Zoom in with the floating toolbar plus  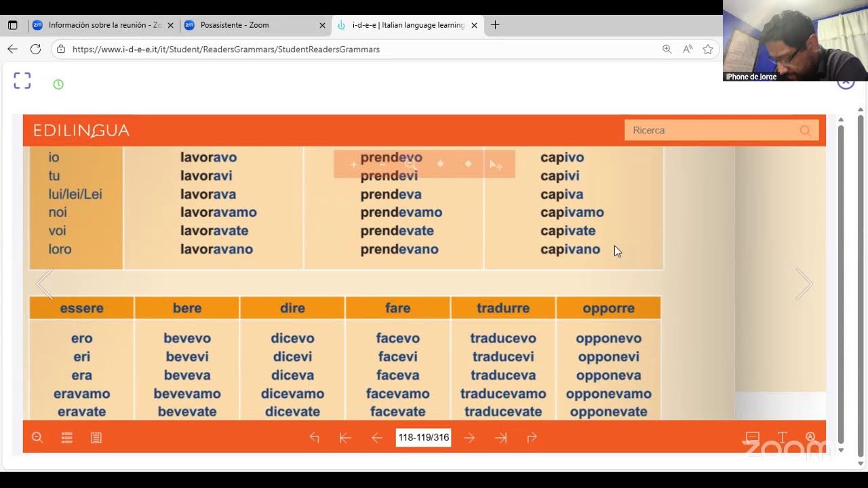pyautogui.click(x=353, y=164)
